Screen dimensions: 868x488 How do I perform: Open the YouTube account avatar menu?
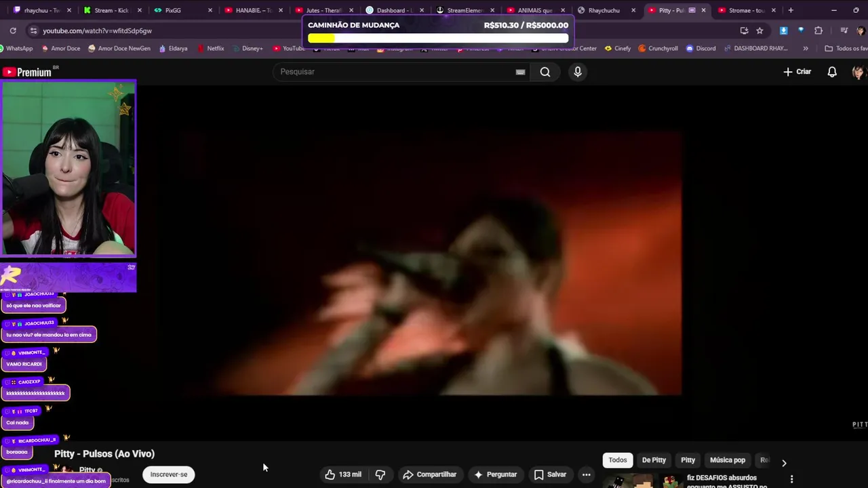[859, 72]
